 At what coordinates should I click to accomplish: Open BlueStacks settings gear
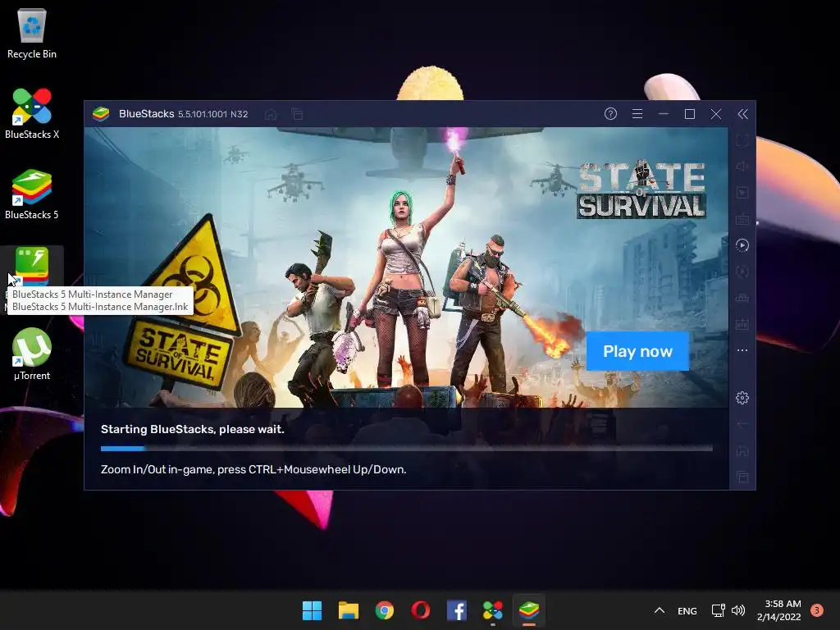[x=742, y=398]
